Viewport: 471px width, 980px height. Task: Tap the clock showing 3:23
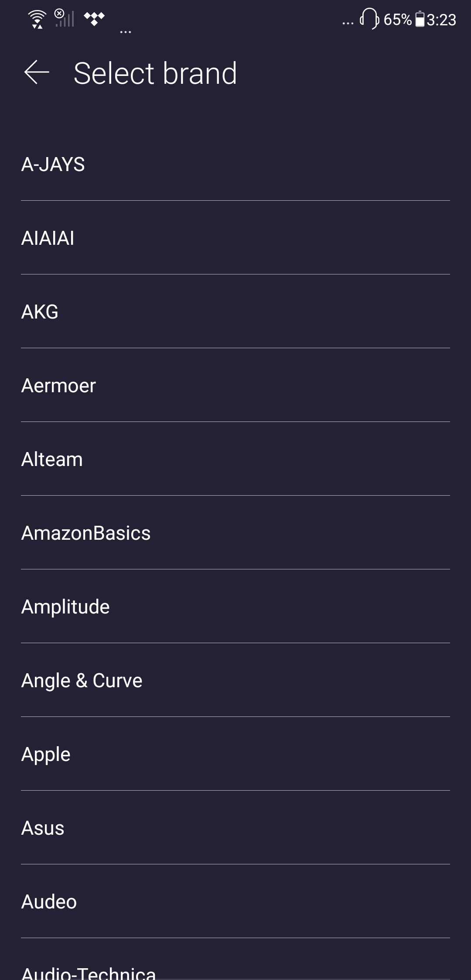(441, 20)
